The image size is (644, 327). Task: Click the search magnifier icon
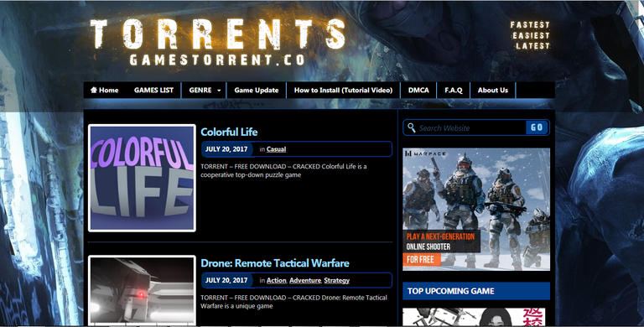click(411, 127)
